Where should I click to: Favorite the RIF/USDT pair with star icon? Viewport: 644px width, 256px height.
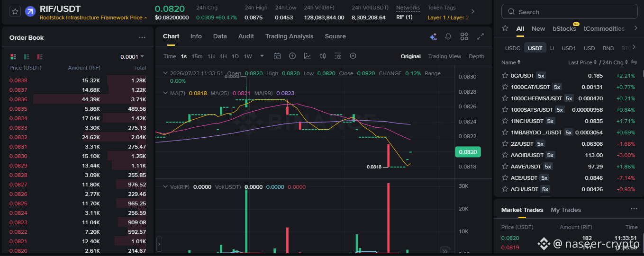click(15, 12)
